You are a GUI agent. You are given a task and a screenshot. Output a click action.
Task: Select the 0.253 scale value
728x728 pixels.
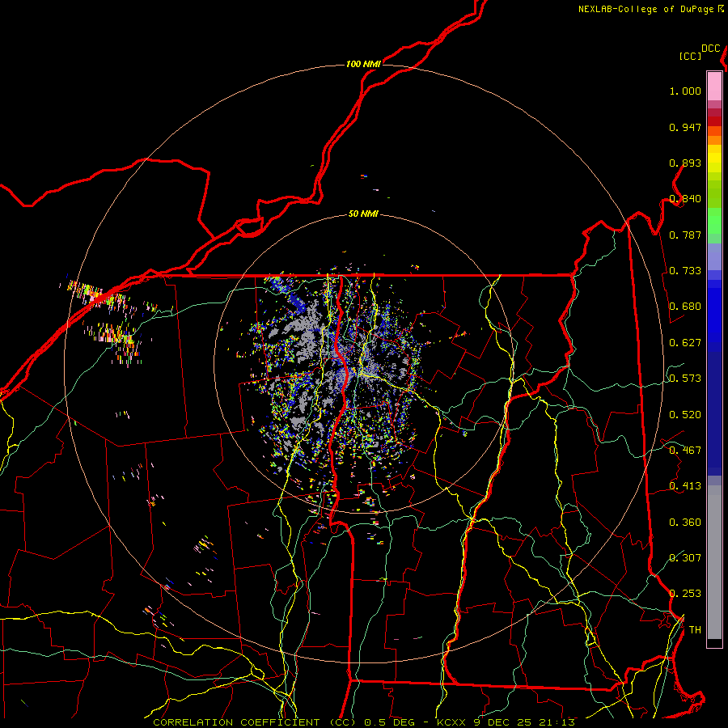pos(685,594)
